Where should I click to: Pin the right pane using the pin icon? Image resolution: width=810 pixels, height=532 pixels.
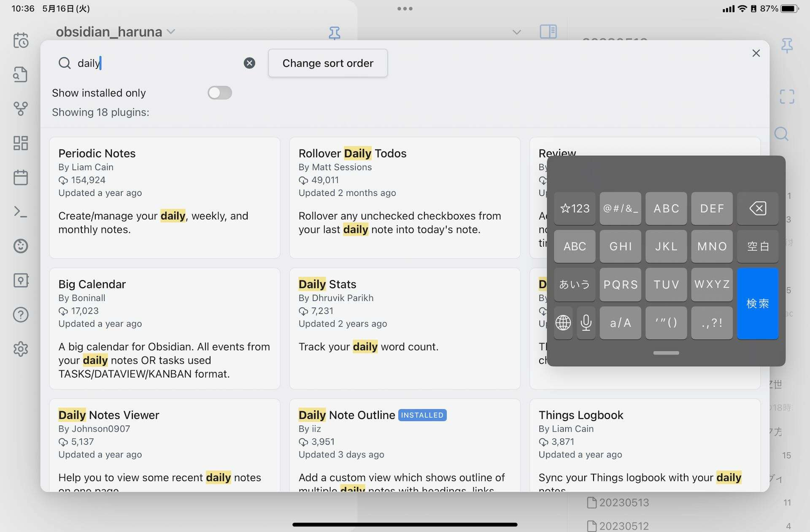[x=787, y=46]
